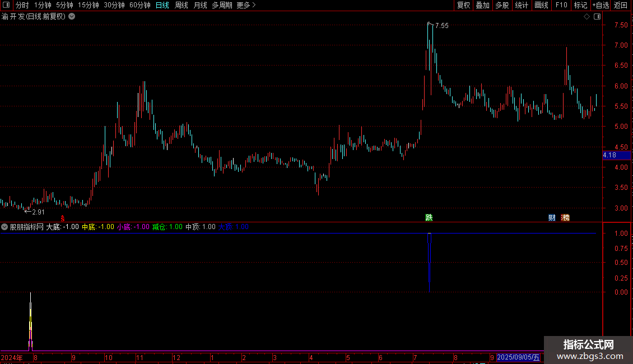Screen dimensions: 633x364
Task: Click the month 7 marker on time axis
Action: [x=415, y=357]
